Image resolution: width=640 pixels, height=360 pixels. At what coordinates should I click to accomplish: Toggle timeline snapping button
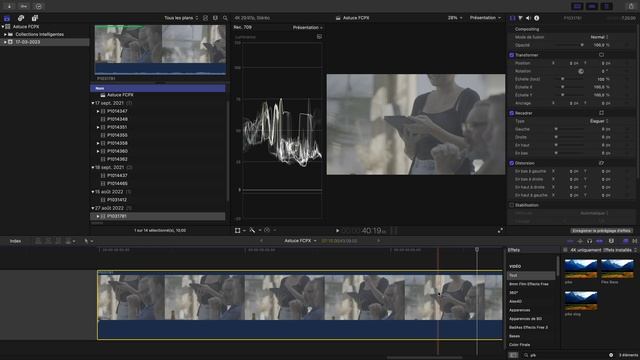click(600, 241)
